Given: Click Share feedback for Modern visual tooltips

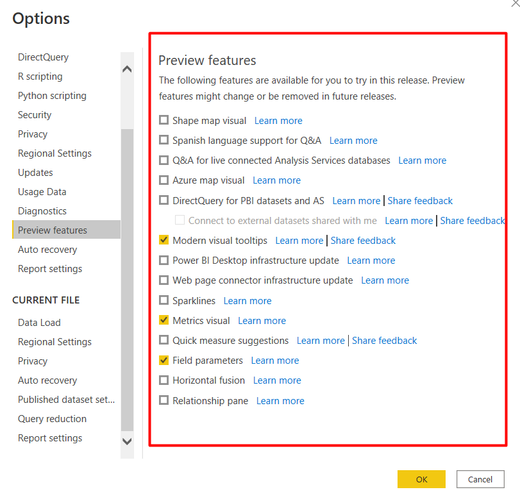Looking at the screenshot, I should (x=363, y=240).
